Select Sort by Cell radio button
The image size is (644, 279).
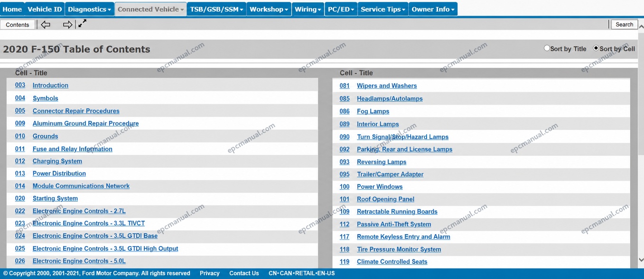coord(596,48)
